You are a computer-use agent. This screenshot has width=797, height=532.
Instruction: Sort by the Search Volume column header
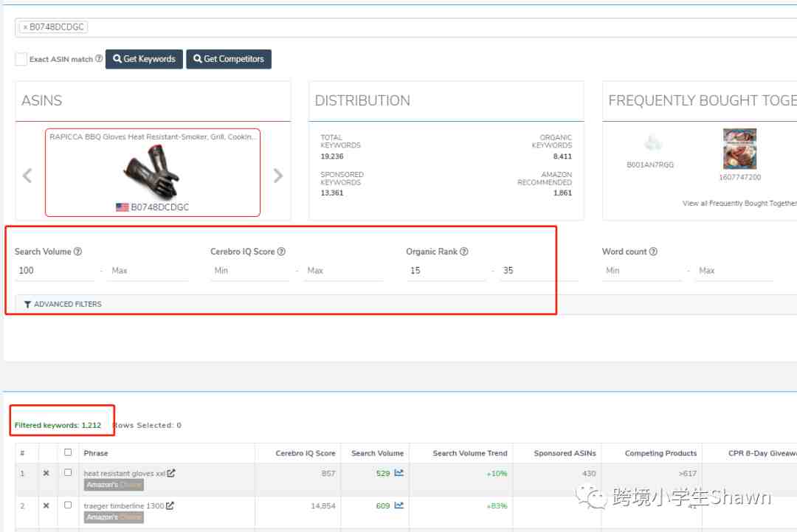click(x=377, y=453)
